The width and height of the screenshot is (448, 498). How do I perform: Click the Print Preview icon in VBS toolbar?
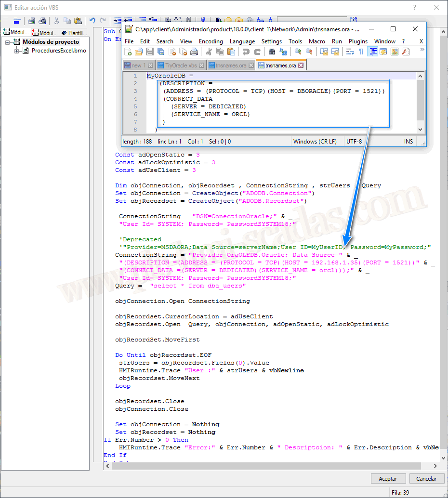pyautogui.click(x=42, y=21)
